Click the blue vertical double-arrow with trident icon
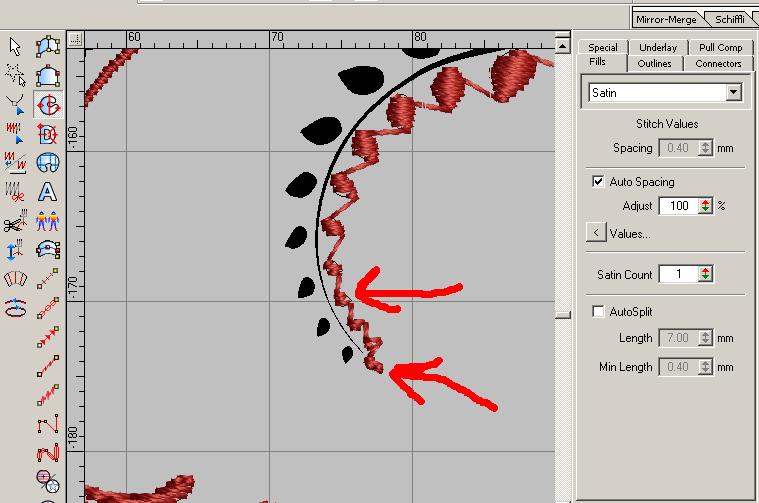This screenshot has width=759, height=503. [15, 250]
